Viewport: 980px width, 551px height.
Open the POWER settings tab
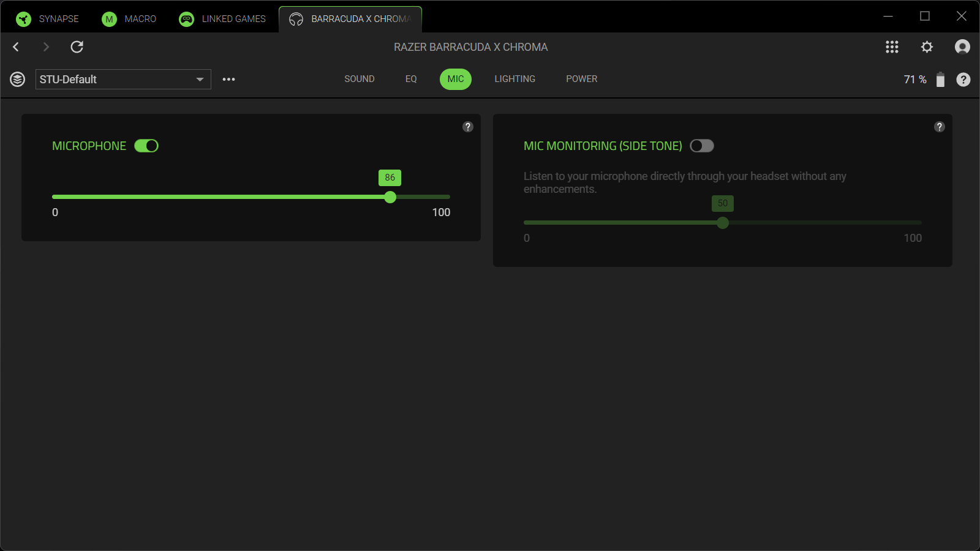coord(581,78)
